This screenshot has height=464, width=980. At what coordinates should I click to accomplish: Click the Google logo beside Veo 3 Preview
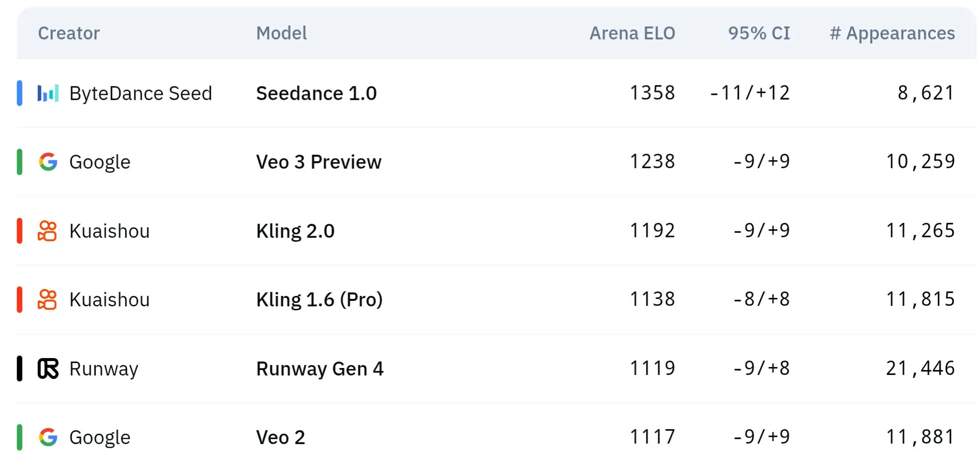(48, 162)
